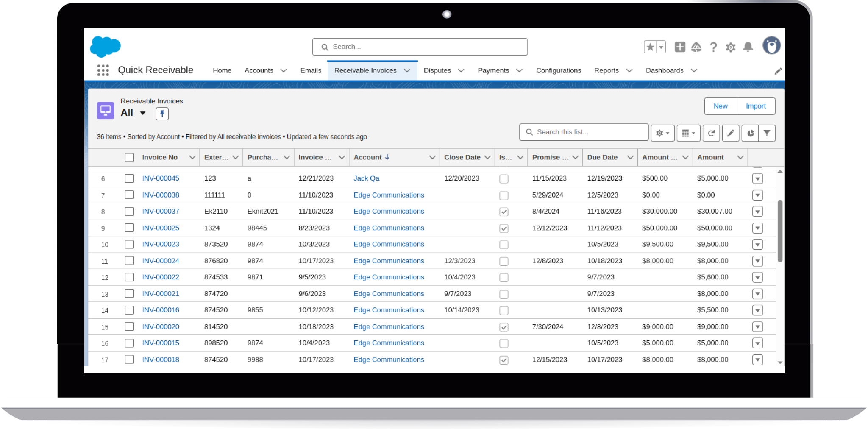Check the checkbox for INV-000045
The width and height of the screenshot is (868, 429).
tap(129, 178)
